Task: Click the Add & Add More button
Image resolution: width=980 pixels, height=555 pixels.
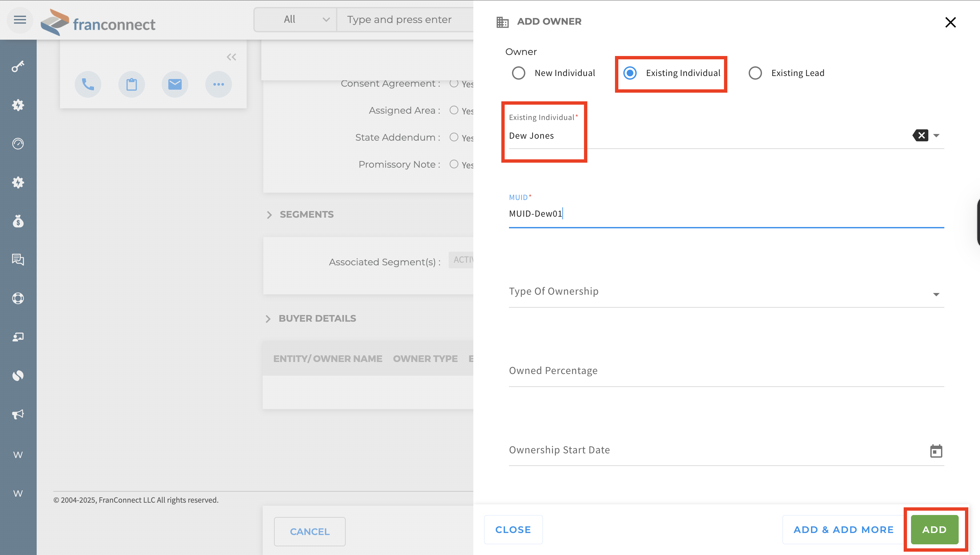Action: click(843, 530)
